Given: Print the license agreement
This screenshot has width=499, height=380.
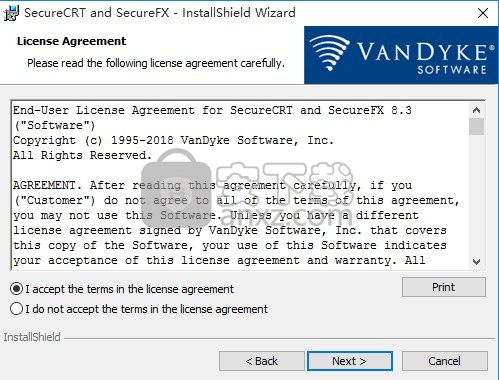Looking at the screenshot, I should pyautogui.click(x=444, y=287).
